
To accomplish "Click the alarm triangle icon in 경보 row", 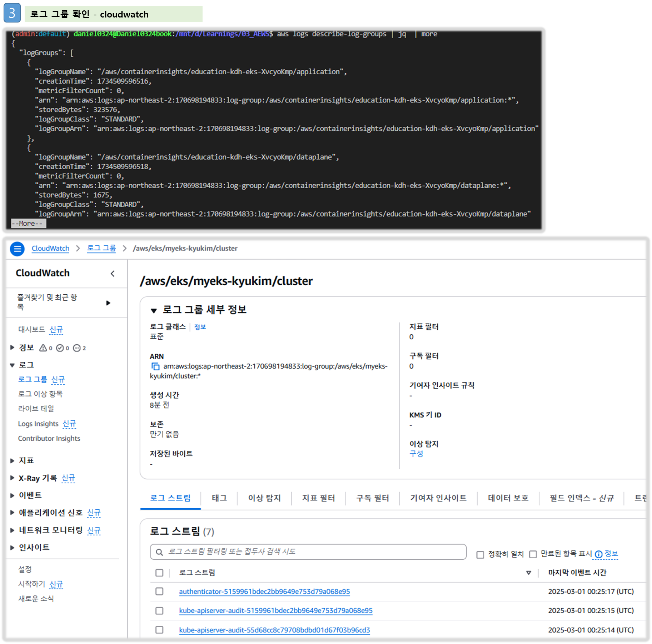I will coord(43,348).
